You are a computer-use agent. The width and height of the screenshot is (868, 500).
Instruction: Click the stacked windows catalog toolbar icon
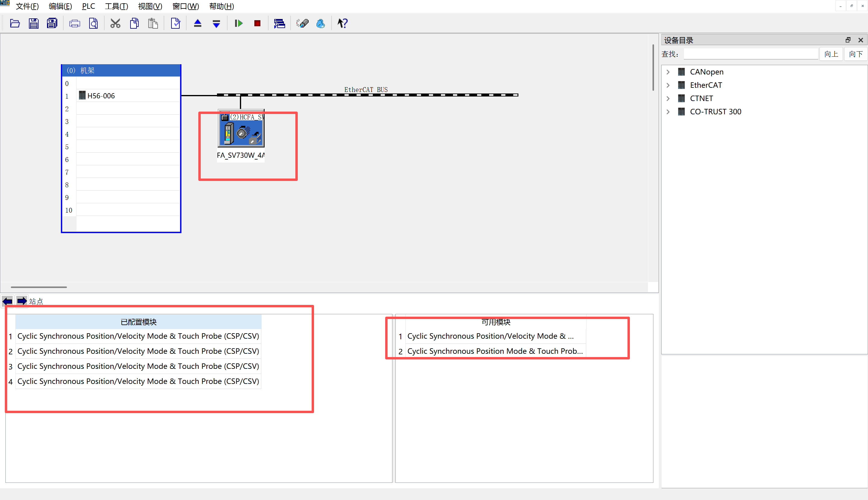tap(279, 23)
